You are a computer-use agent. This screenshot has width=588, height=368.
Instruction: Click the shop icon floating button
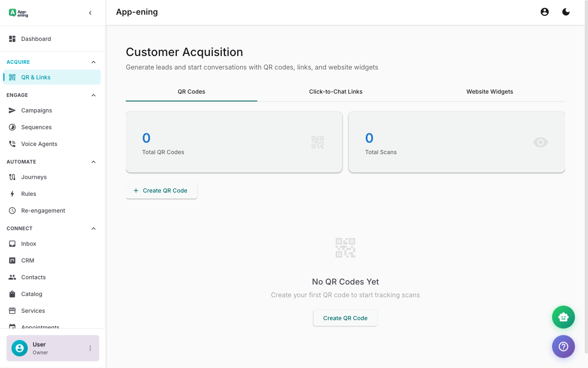(563, 317)
